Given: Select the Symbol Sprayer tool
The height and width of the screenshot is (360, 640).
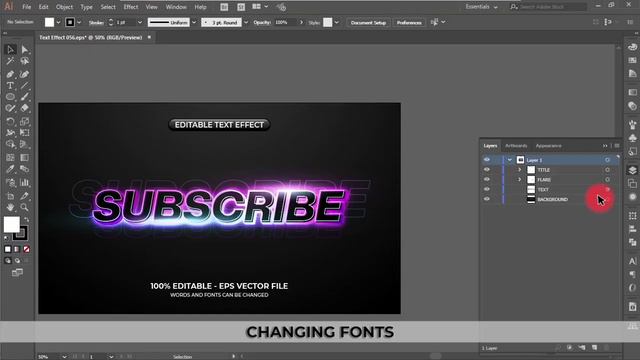Looking at the screenshot, I should 10,182.
